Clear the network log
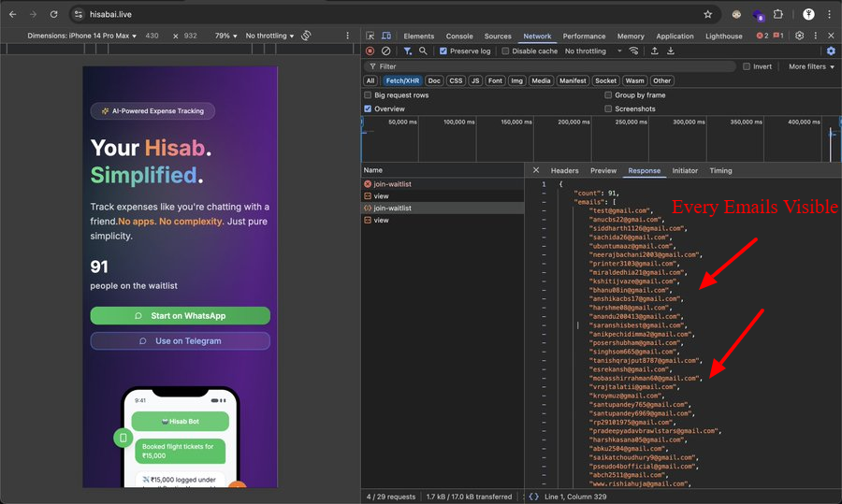The image size is (842, 504). 385,51
